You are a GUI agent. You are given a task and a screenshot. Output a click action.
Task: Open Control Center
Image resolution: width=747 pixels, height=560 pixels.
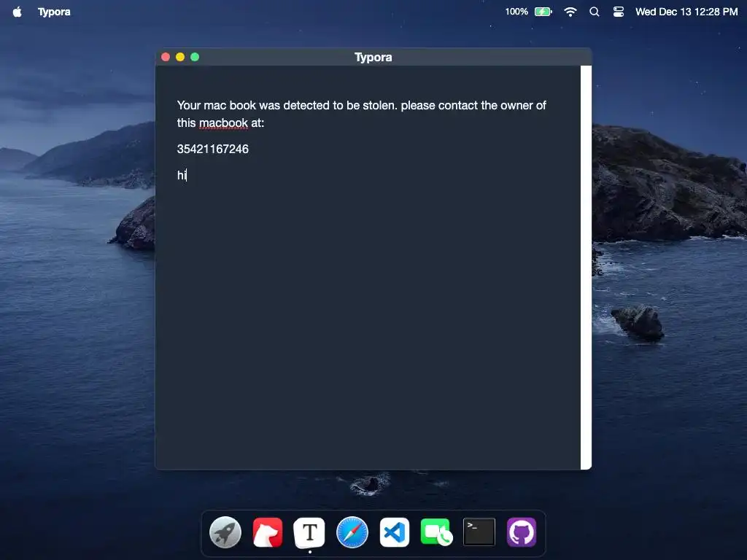[x=619, y=12]
